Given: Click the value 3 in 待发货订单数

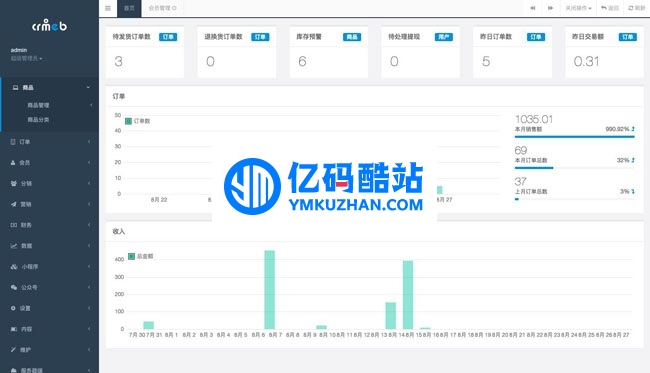Looking at the screenshot, I should click(119, 62).
